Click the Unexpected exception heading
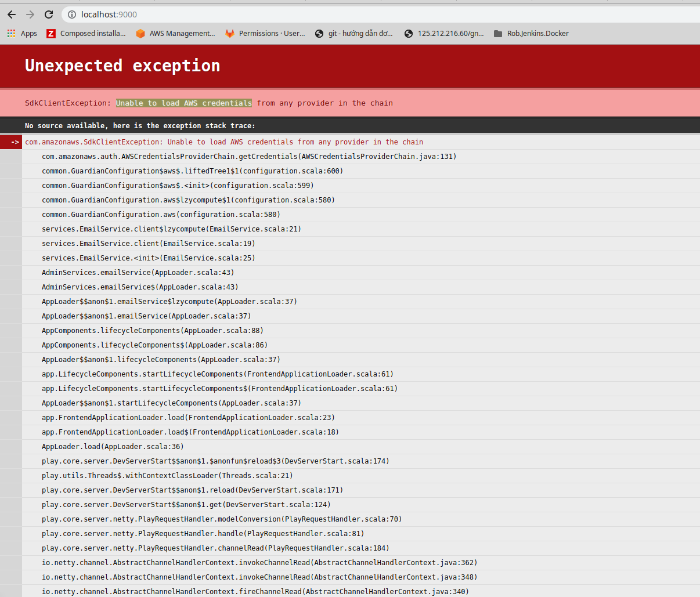Image resolution: width=700 pixels, height=597 pixels. [x=122, y=66]
